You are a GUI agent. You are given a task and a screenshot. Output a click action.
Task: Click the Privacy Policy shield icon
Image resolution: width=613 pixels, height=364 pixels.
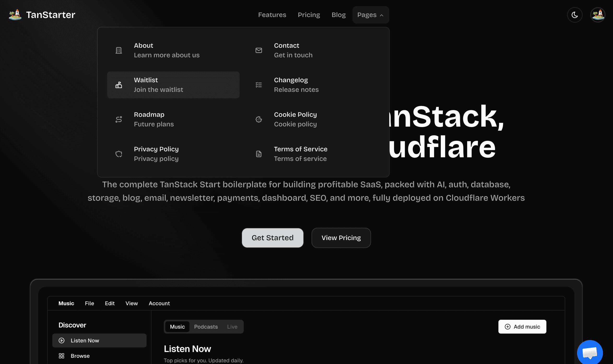tap(119, 154)
